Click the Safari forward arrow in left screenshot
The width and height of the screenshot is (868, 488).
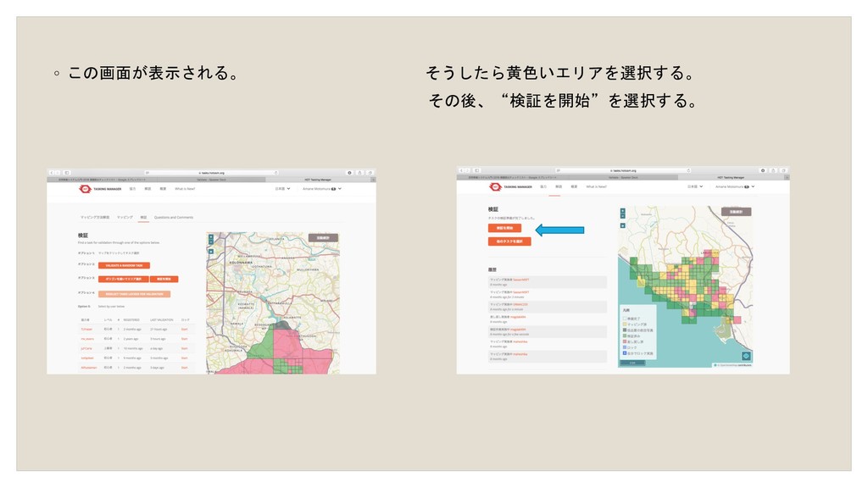[x=58, y=173]
